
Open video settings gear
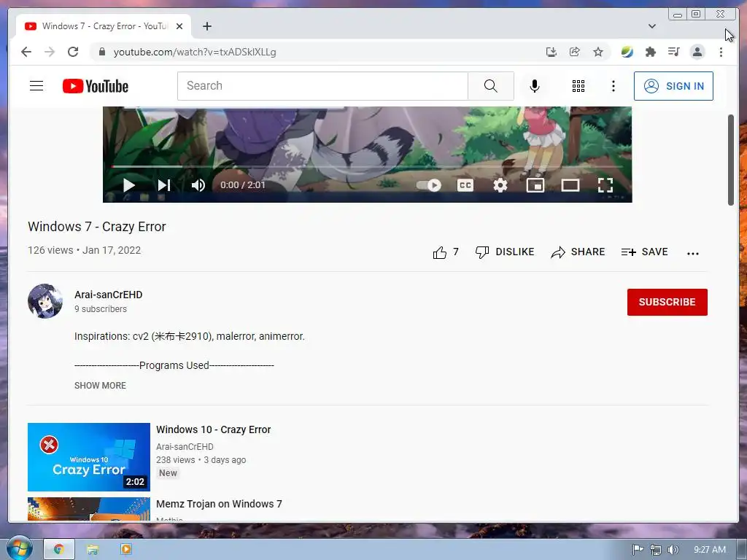[500, 185]
